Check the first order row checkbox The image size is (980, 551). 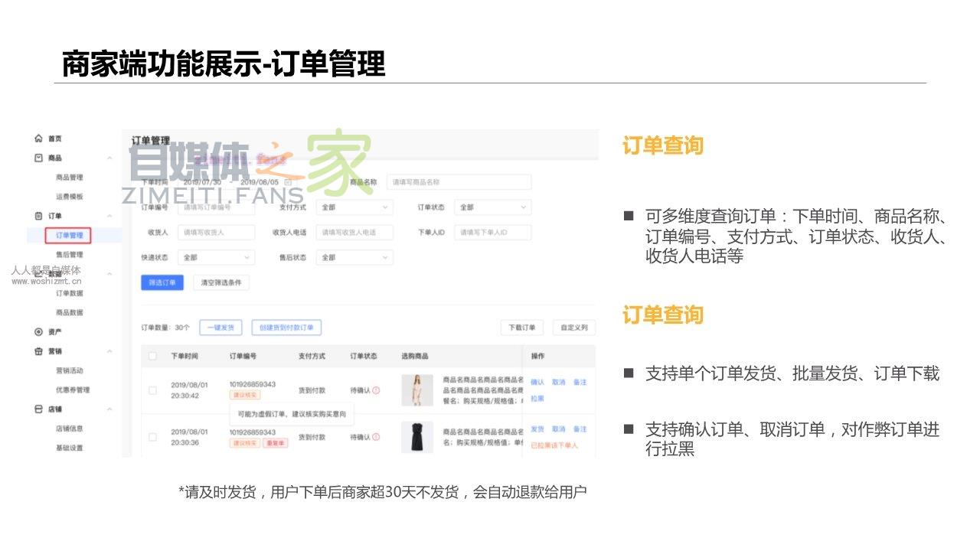(x=152, y=390)
